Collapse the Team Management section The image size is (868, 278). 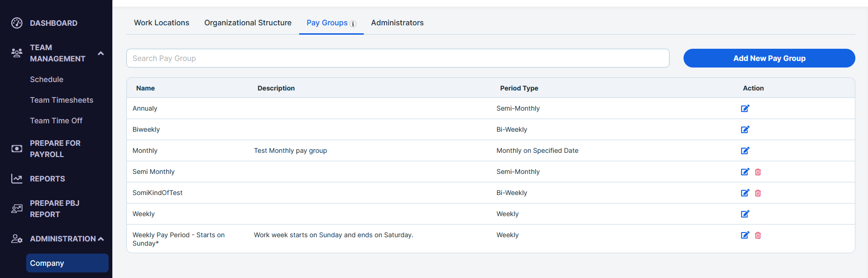[x=101, y=53]
